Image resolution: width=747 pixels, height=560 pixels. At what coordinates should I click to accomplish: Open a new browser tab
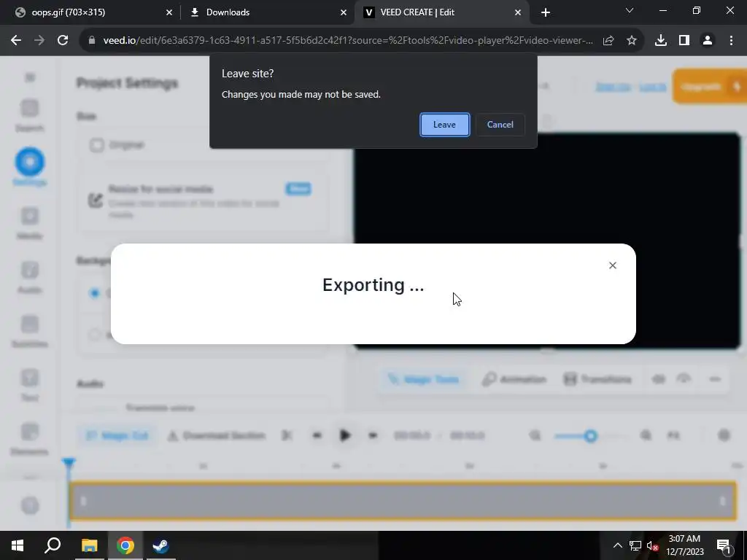pos(546,12)
